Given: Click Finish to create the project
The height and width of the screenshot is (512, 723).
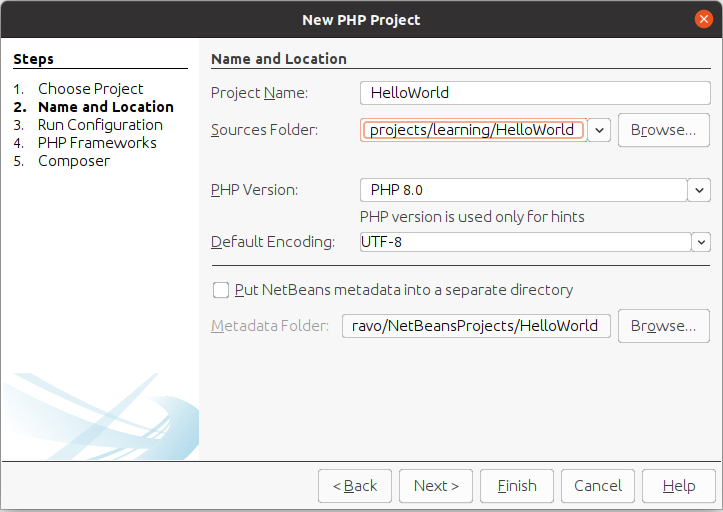Looking at the screenshot, I should [517, 486].
